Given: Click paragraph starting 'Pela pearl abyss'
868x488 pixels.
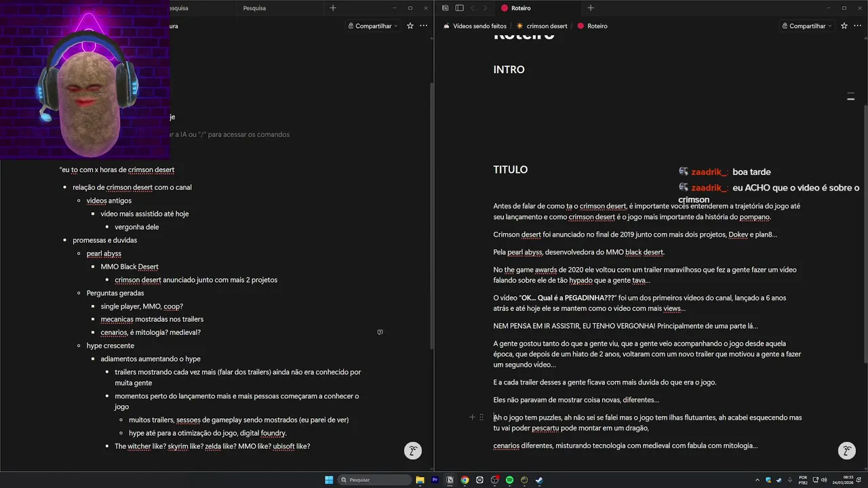Looking at the screenshot, I should pyautogui.click(x=578, y=252).
